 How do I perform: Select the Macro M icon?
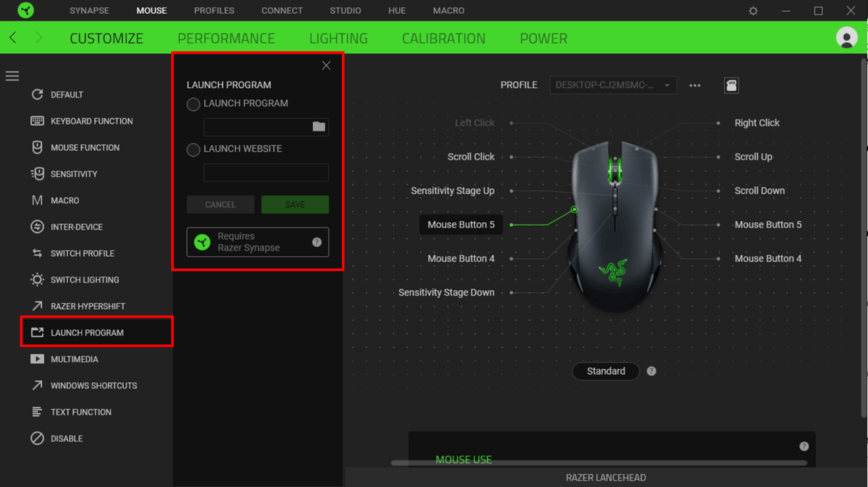[37, 200]
